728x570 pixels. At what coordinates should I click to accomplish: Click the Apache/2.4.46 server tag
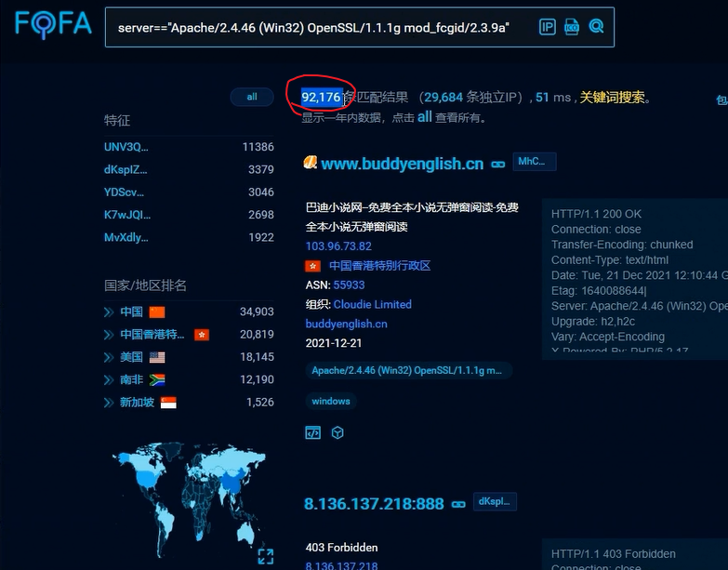pyautogui.click(x=408, y=370)
